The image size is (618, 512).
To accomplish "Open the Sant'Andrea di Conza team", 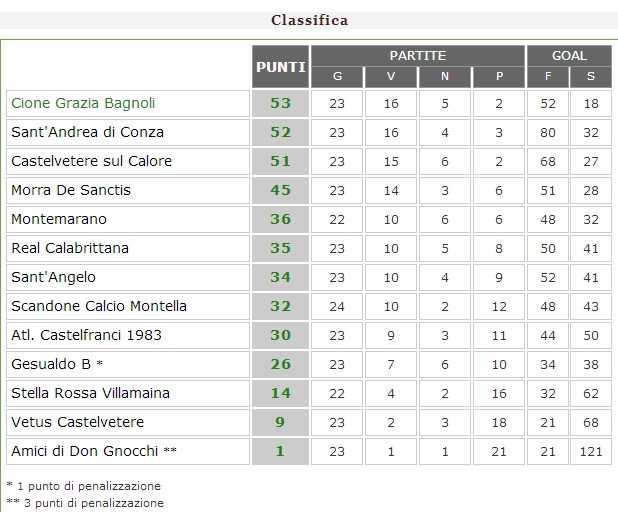I will click(87, 132).
